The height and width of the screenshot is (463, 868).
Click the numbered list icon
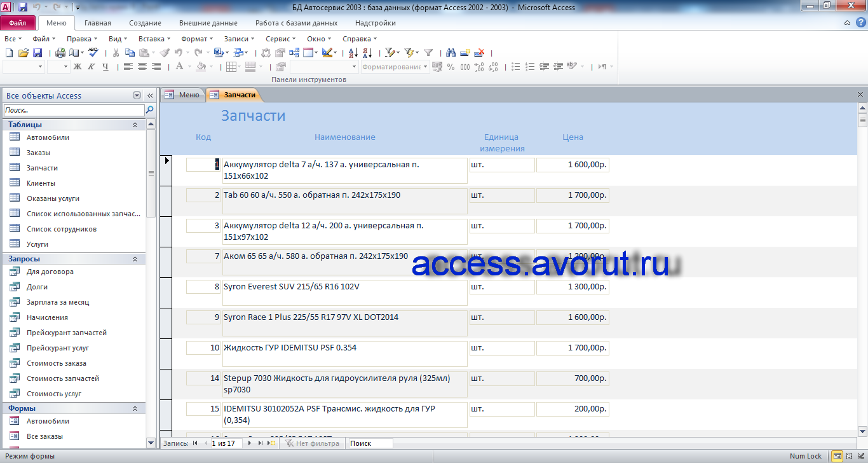click(x=530, y=67)
